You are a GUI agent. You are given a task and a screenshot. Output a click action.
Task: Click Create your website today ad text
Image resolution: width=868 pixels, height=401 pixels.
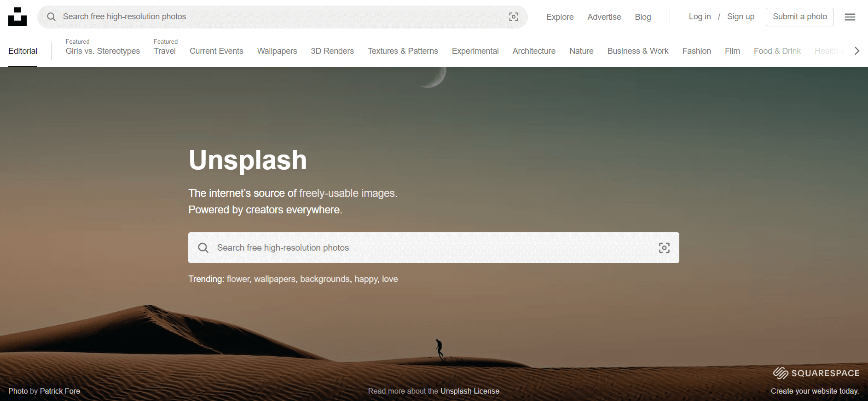(x=815, y=391)
